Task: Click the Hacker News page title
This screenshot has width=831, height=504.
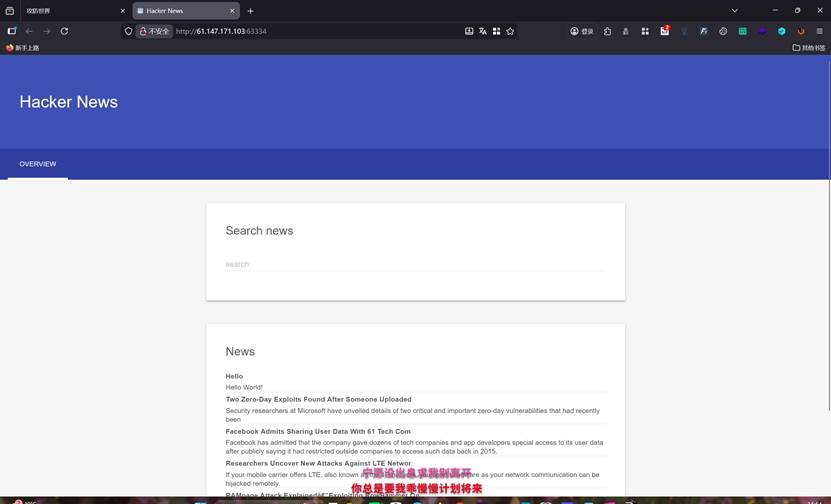Action: 68,102
